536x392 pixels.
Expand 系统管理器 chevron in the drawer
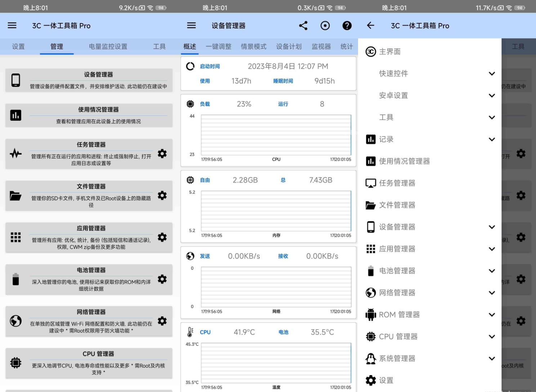pyautogui.click(x=492, y=358)
